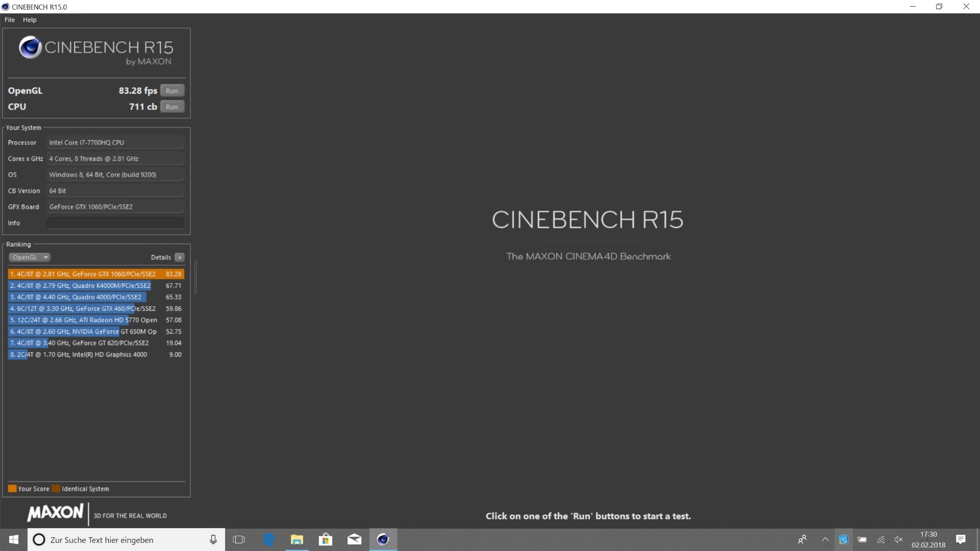This screenshot has width=980, height=551.
Task: Click the Cinebench taskbar icon
Action: (383, 540)
